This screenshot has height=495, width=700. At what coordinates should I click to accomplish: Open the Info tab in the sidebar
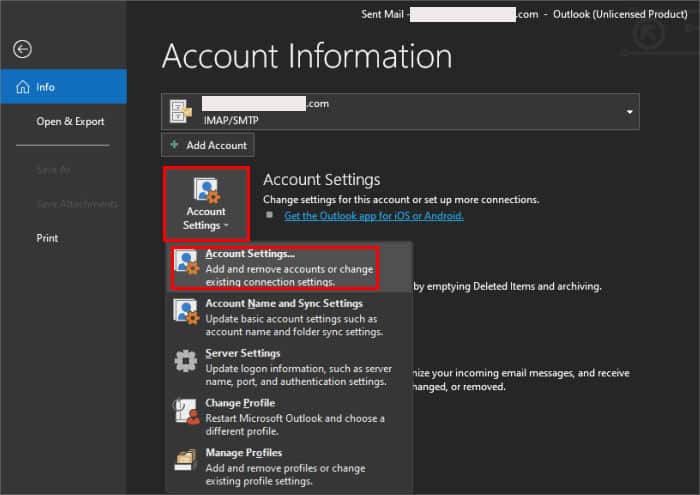[x=63, y=87]
